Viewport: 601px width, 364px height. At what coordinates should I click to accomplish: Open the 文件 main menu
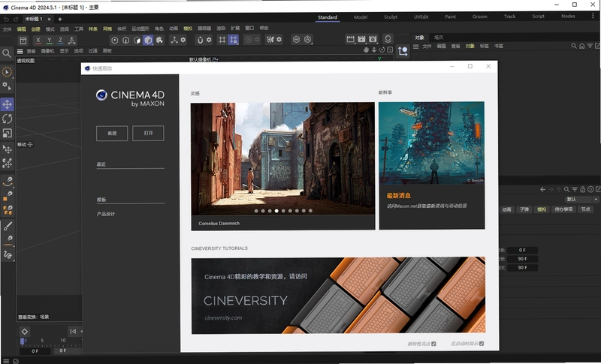click(7, 29)
